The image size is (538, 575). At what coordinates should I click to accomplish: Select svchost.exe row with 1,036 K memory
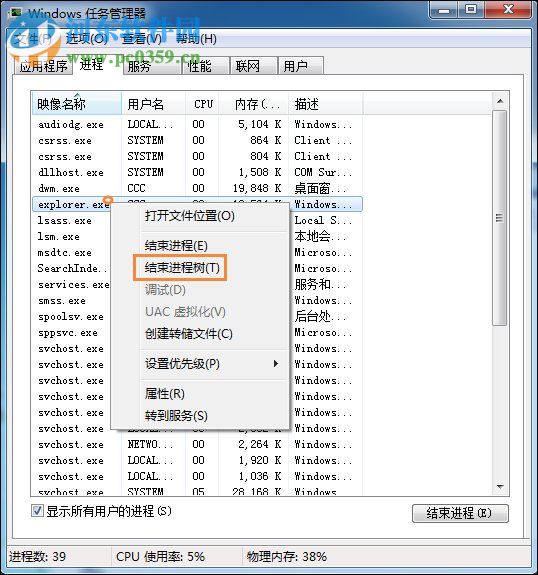(197, 477)
